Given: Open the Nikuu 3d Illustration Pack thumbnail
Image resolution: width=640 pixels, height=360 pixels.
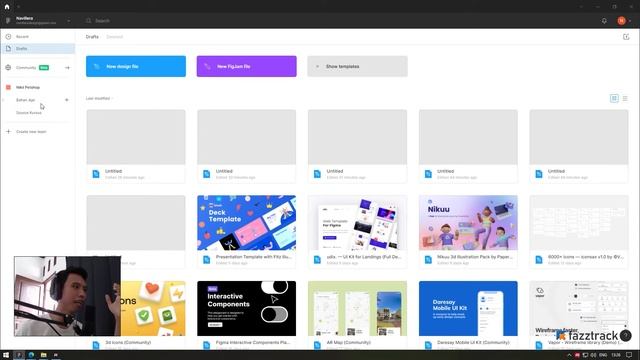Looking at the screenshot, I should pyautogui.click(x=468, y=223).
